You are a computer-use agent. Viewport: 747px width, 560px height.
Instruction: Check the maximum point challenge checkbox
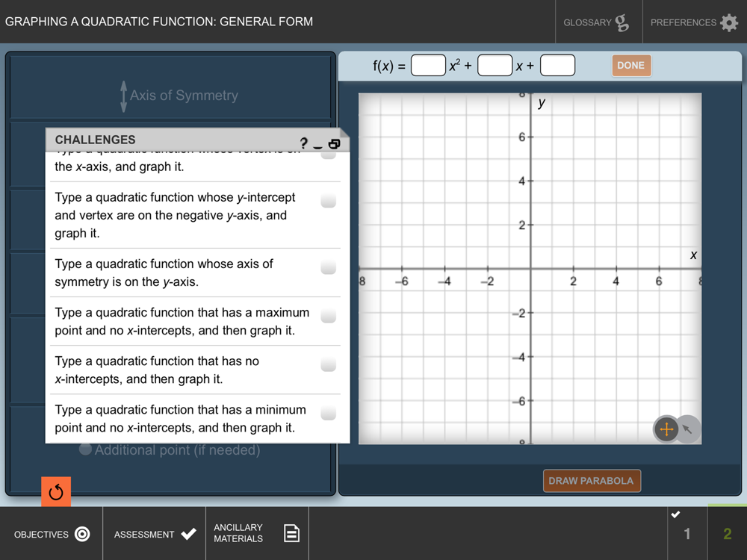[x=328, y=316]
